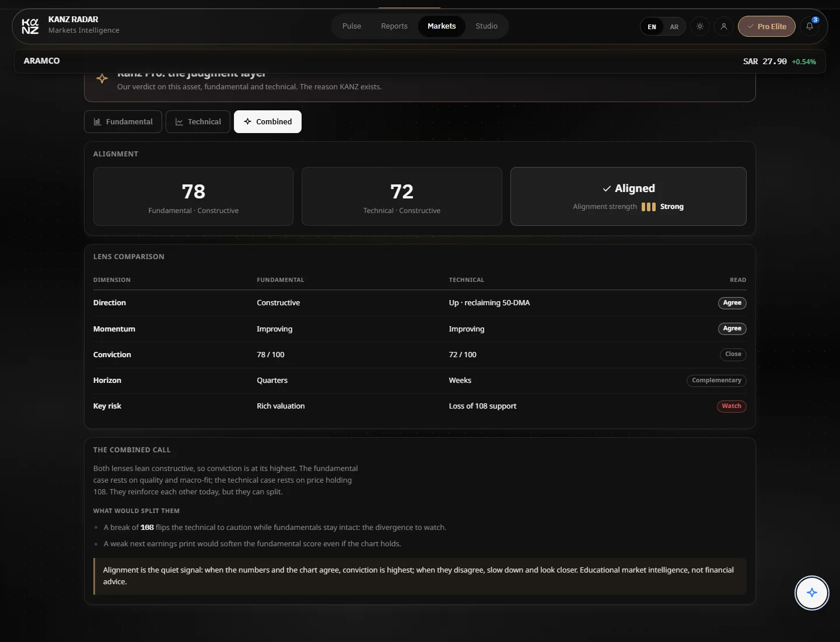Open the Reports nav tab
This screenshot has height=642, width=840.
pyautogui.click(x=394, y=26)
